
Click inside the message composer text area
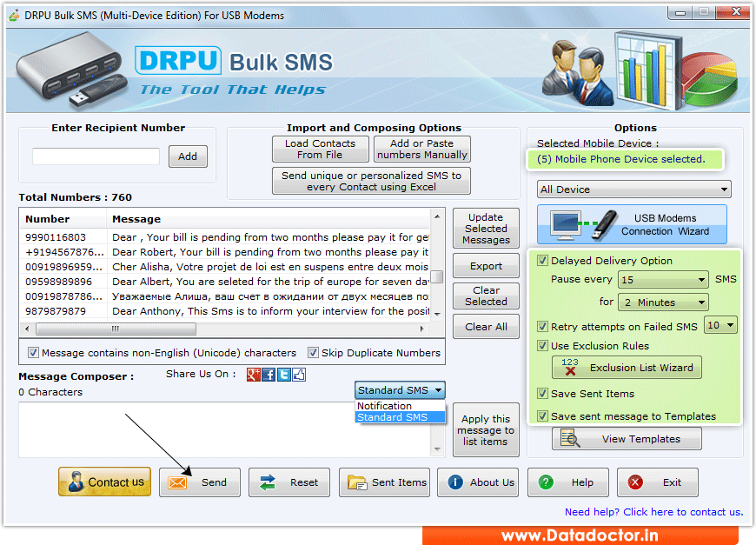click(225, 429)
